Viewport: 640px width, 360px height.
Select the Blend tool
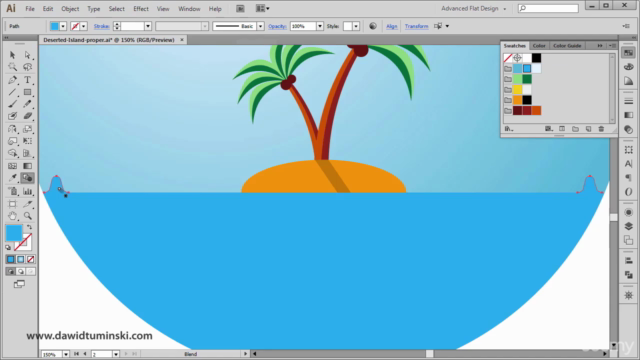tap(27, 178)
